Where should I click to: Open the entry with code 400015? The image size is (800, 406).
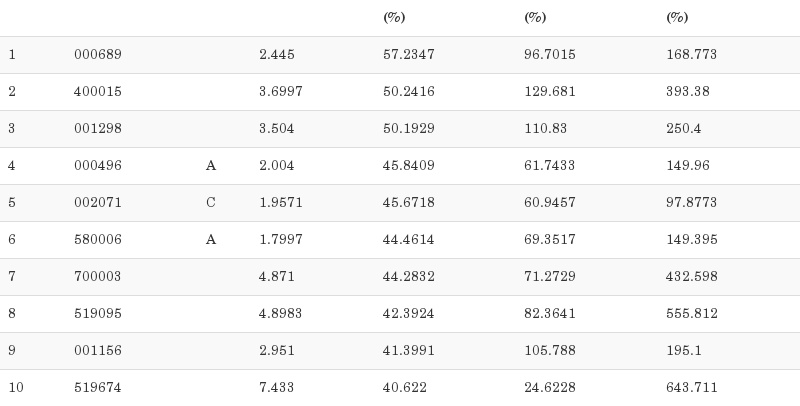pyautogui.click(x=97, y=92)
